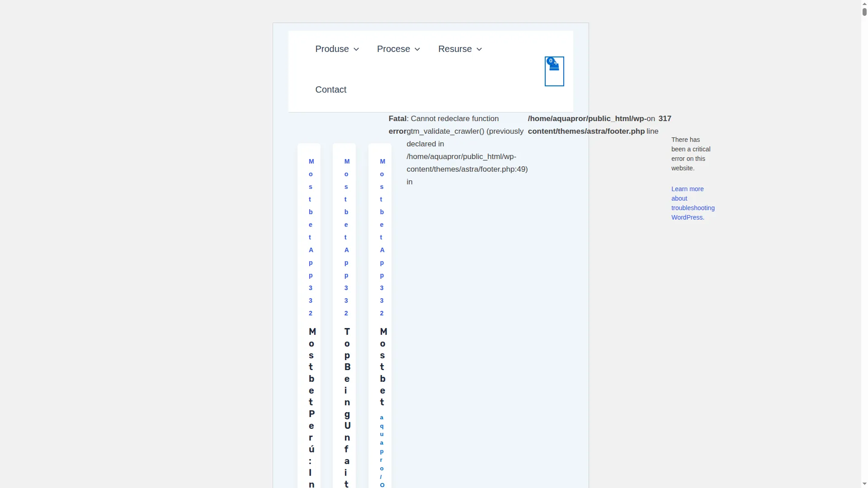Click the scrollbar down arrow

pos(864,484)
